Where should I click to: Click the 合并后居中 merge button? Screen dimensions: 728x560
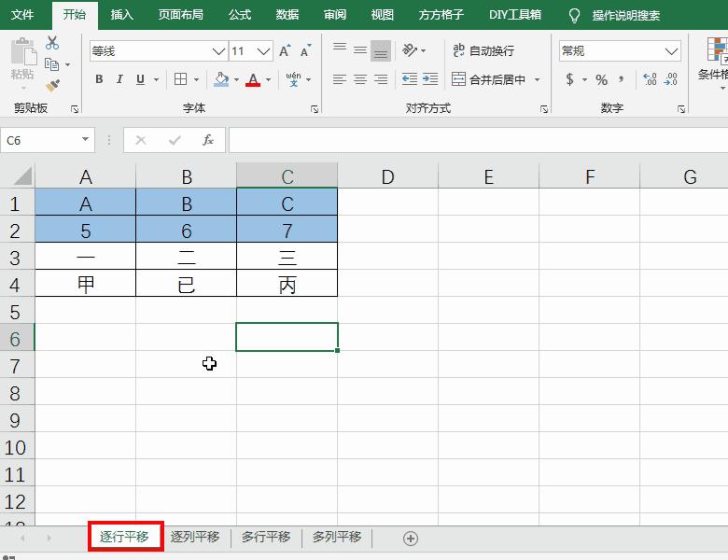coord(488,79)
